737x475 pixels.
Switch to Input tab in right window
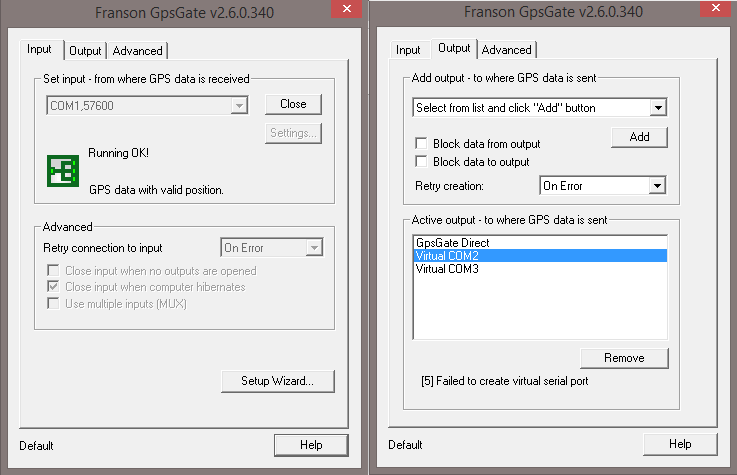(x=408, y=50)
